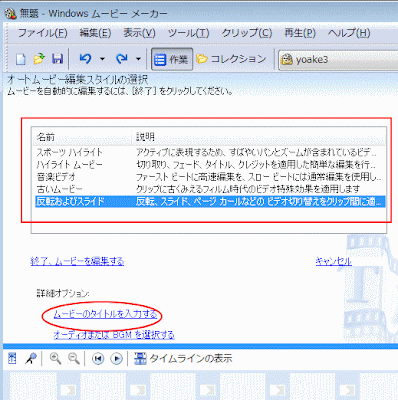This screenshot has height=400, width=398.
Task: Zoom out the timeline magnifier
Action: (74, 359)
